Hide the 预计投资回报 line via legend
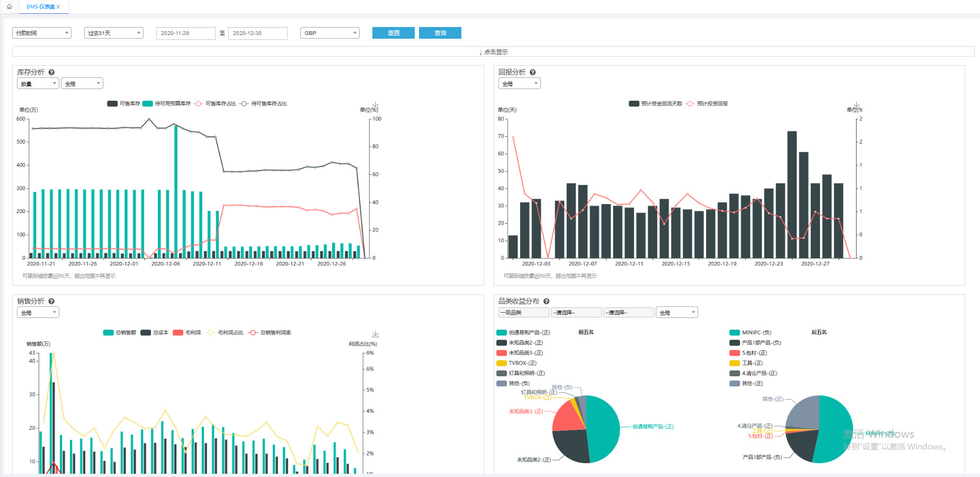The image size is (980, 477). tap(707, 104)
